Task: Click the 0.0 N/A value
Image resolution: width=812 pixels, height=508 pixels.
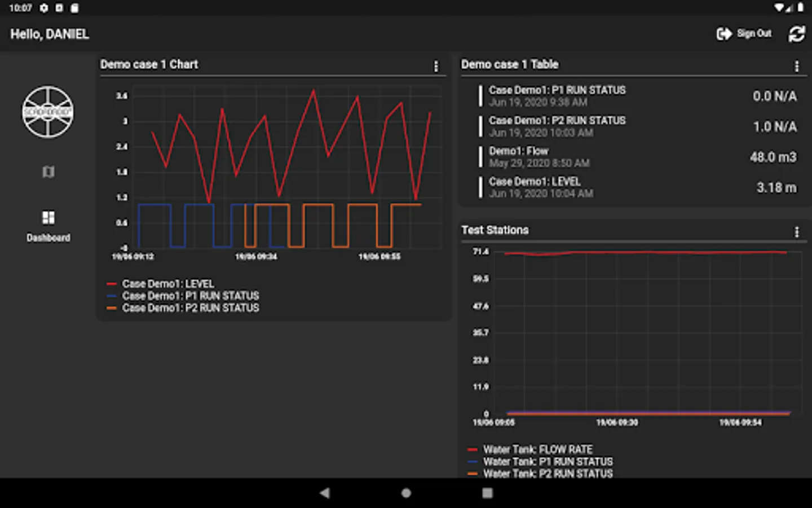Action: (x=775, y=97)
